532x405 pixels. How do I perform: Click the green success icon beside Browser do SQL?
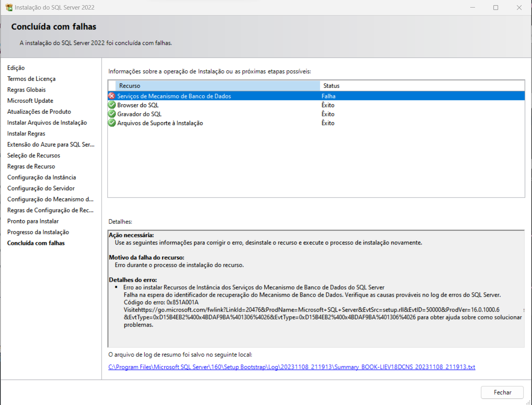(x=112, y=105)
